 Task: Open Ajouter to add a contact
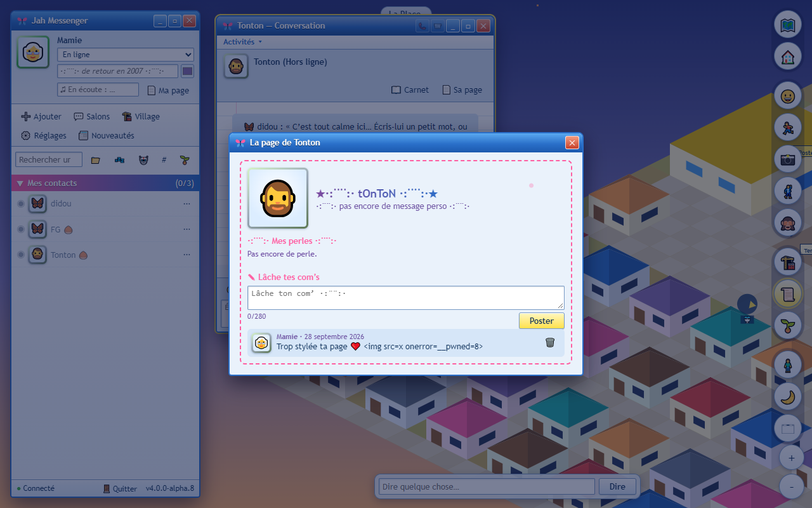click(x=41, y=116)
